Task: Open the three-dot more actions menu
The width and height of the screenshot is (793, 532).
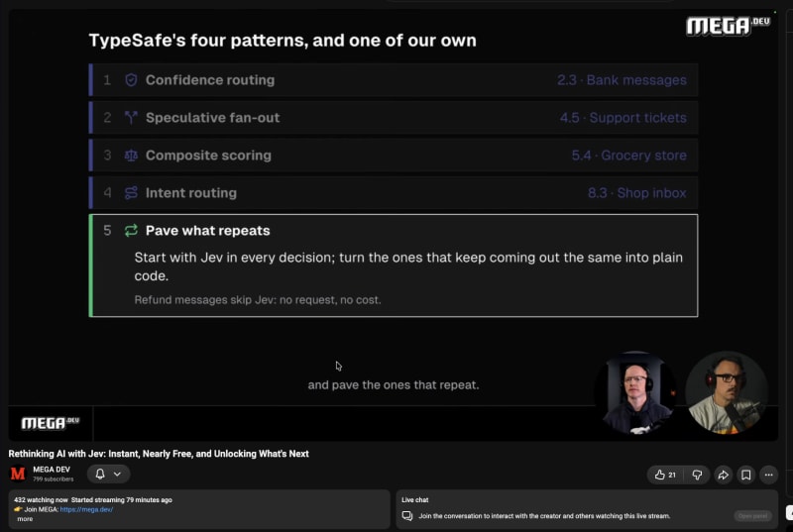Action: click(x=769, y=475)
